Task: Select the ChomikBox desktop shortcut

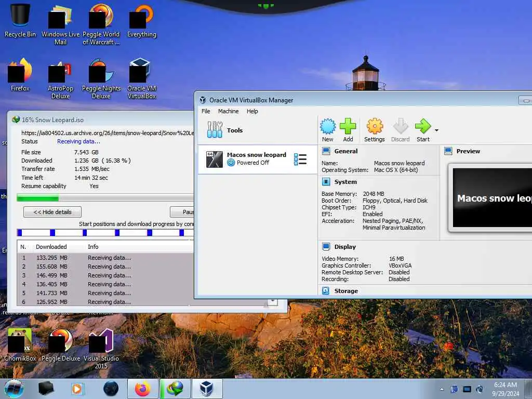Action: [20, 345]
